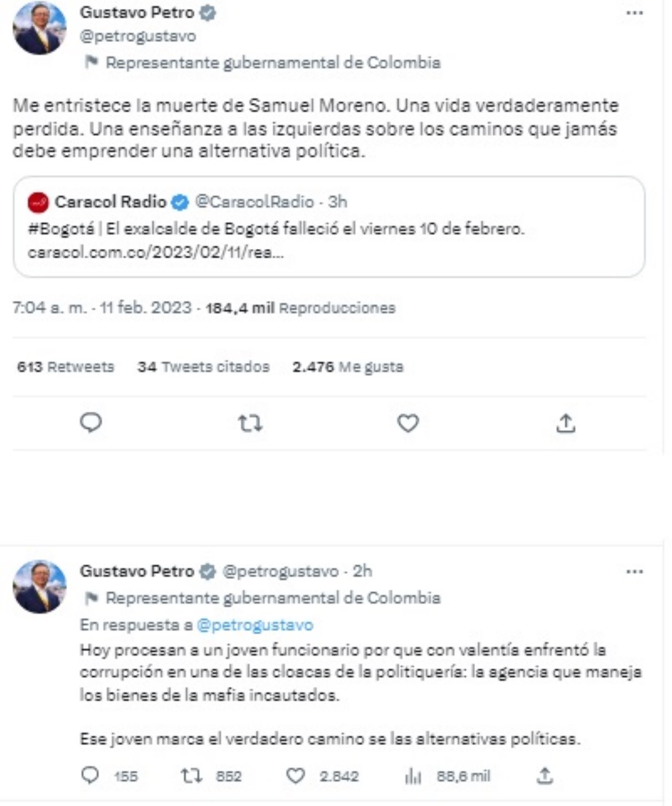Reply to the main Samuel Moreno tweet
672x806 pixels.
click(x=91, y=423)
